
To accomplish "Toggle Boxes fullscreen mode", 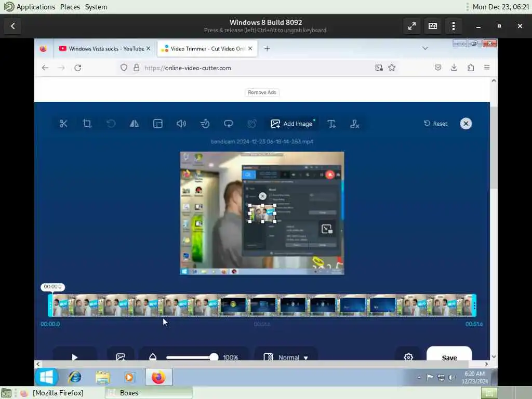I will point(412,26).
